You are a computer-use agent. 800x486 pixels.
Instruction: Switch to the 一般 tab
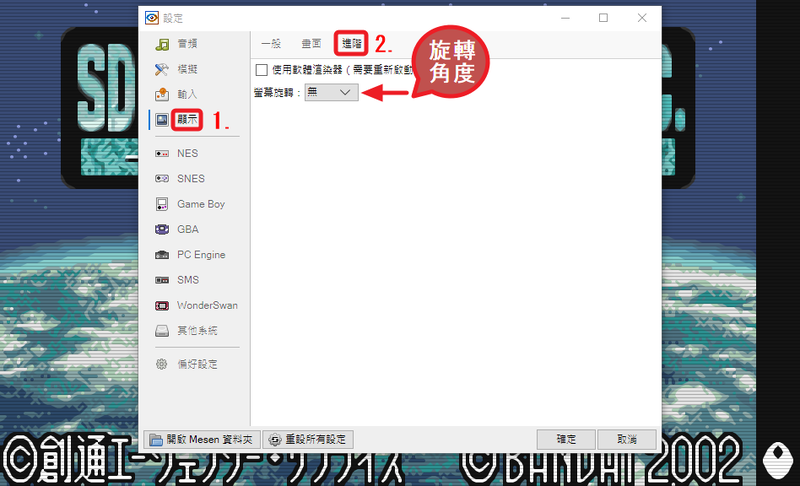pyautogui.click(x=271, y=44)
